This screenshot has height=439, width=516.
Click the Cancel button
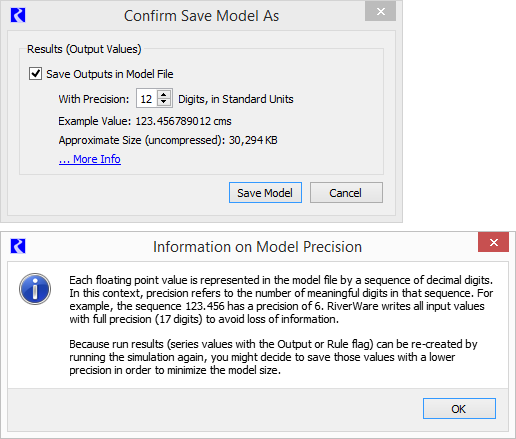(x=346, y=193)
